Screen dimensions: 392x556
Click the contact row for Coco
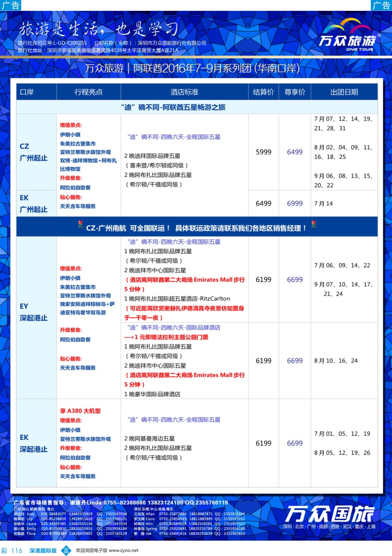coord(189,519)
